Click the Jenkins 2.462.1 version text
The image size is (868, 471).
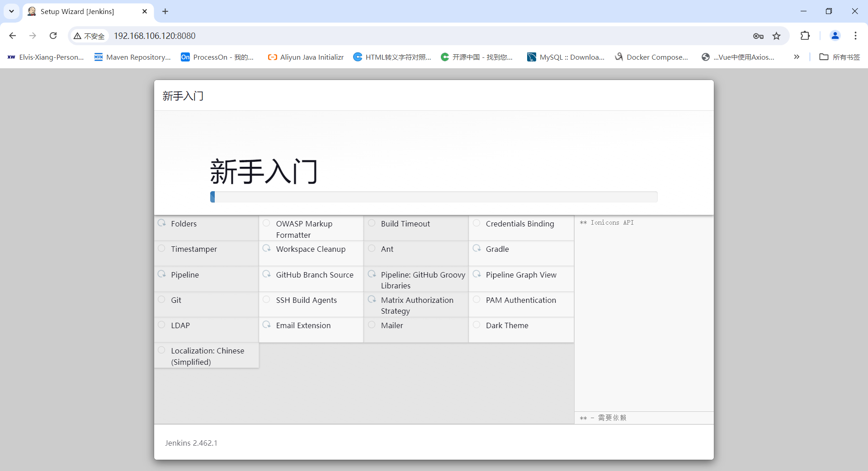(191, 443)
